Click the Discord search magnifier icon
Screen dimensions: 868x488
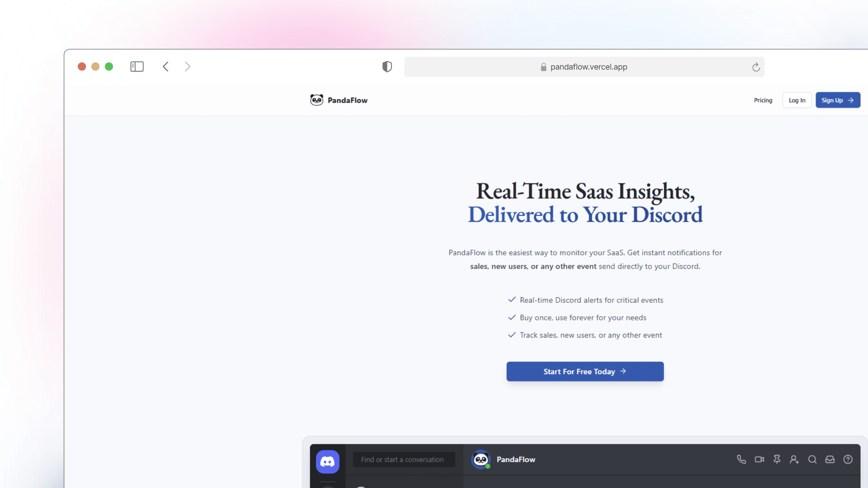click(812, 460)
